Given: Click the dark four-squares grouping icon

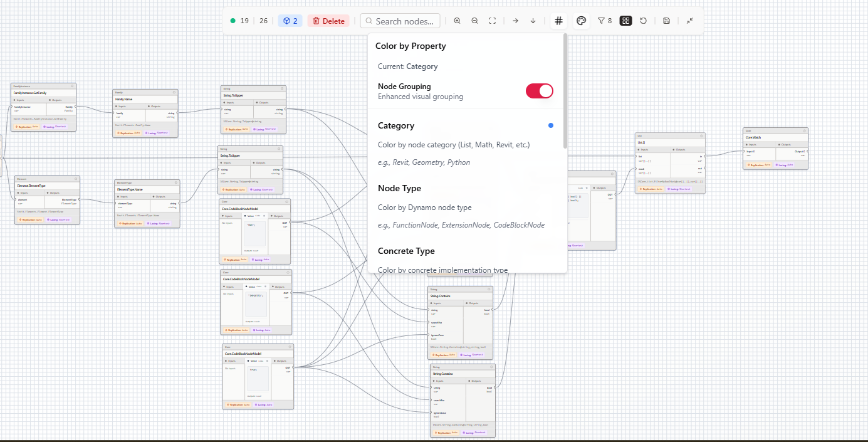Looking at the screenshot, I should 625,21.
